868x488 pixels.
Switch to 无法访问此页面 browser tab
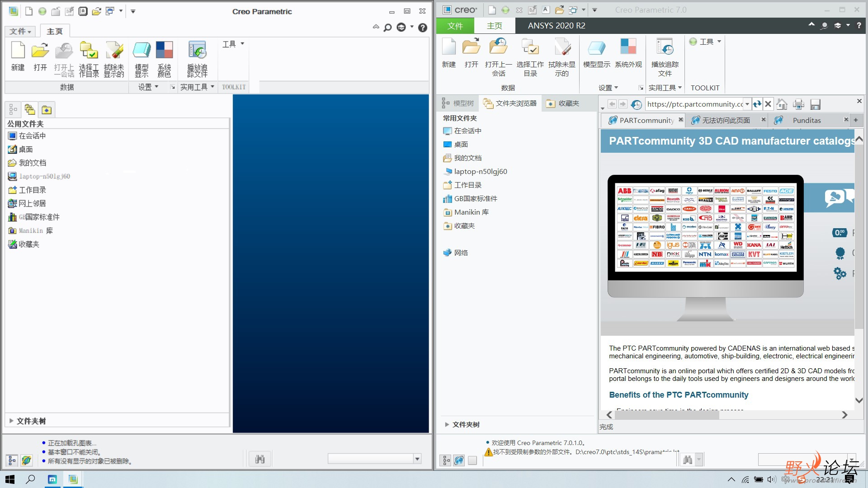pos(726,120)
